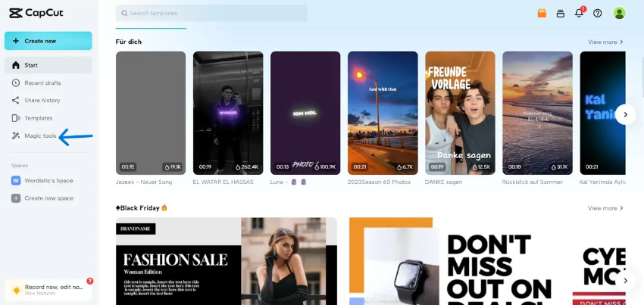Screen dimensions: 644x305
Task: Open Recent drafts
Action: pos(48,83)
